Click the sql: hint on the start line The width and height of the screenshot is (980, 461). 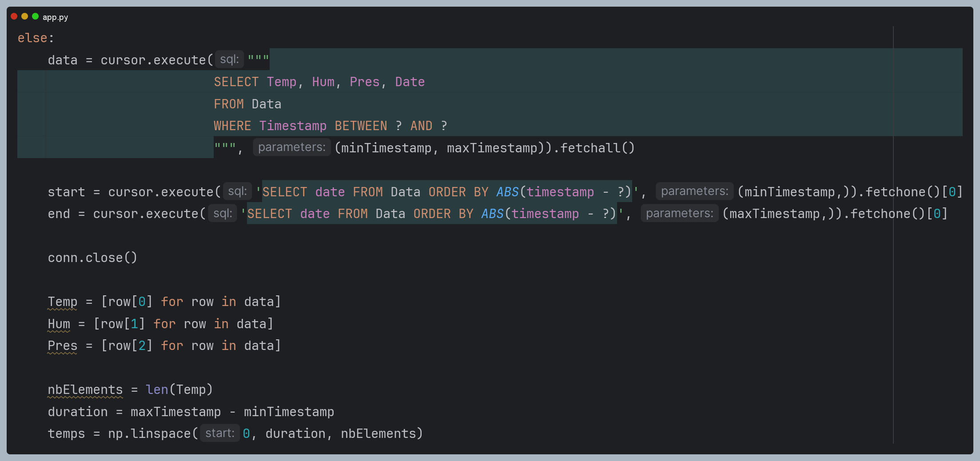point(237,191)
